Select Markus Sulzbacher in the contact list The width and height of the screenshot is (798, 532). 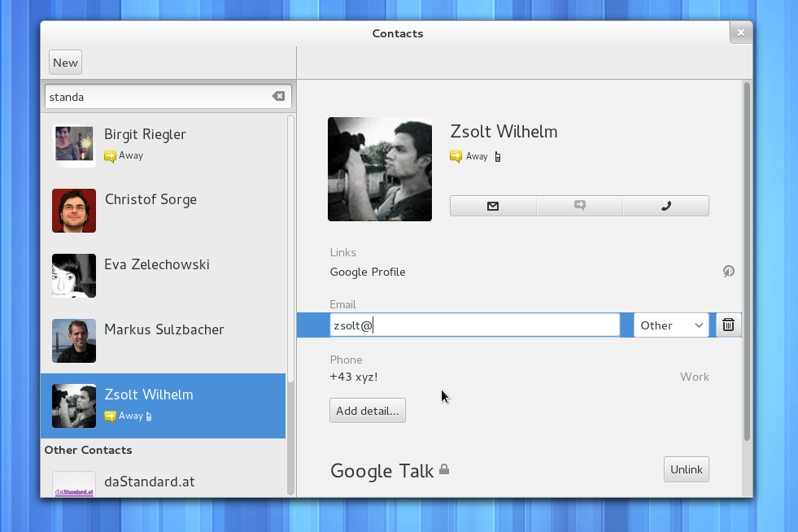tap(164, 341)
